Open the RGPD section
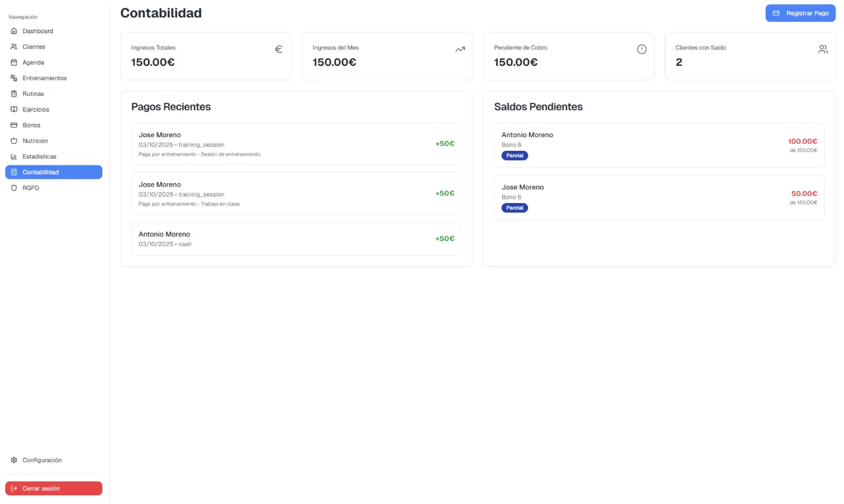This screenshot has width=844, height=504. [54, 188]
